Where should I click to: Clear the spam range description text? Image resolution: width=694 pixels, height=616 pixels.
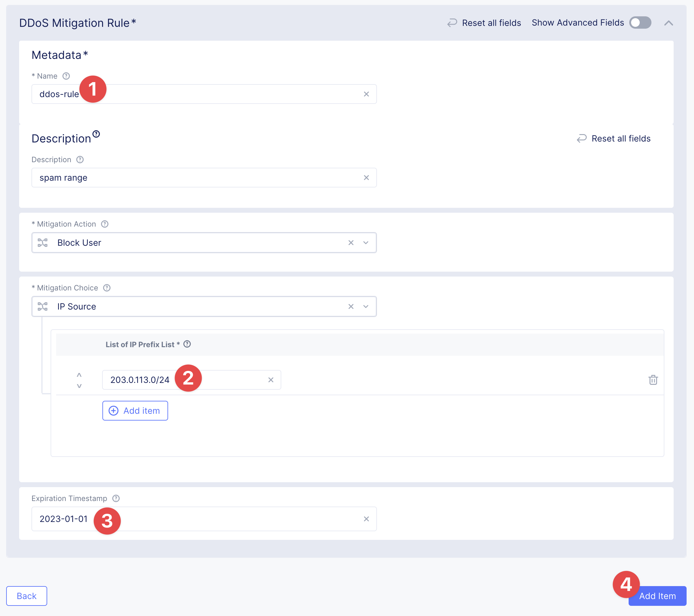pos(366,178)
